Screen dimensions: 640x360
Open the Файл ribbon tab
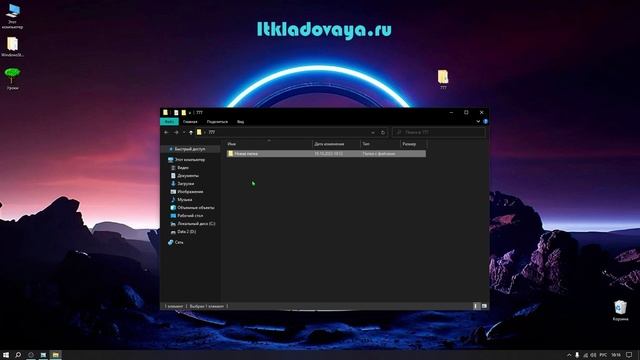point(169,122)
